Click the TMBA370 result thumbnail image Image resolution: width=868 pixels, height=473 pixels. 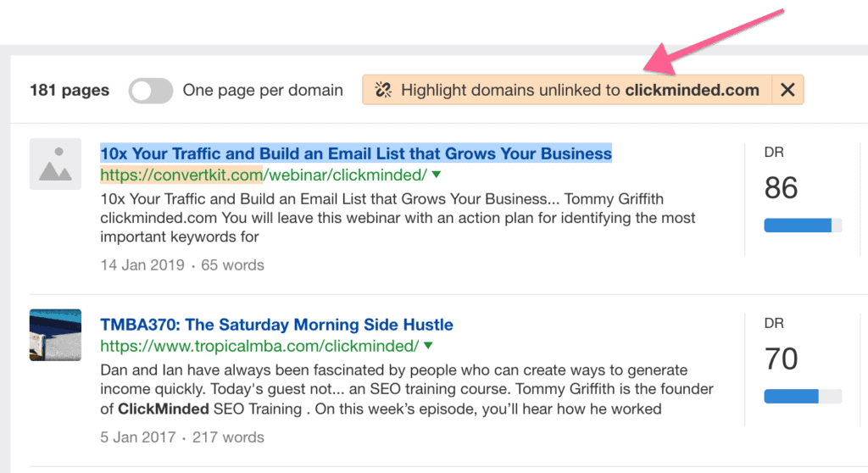tap(55, 335)
